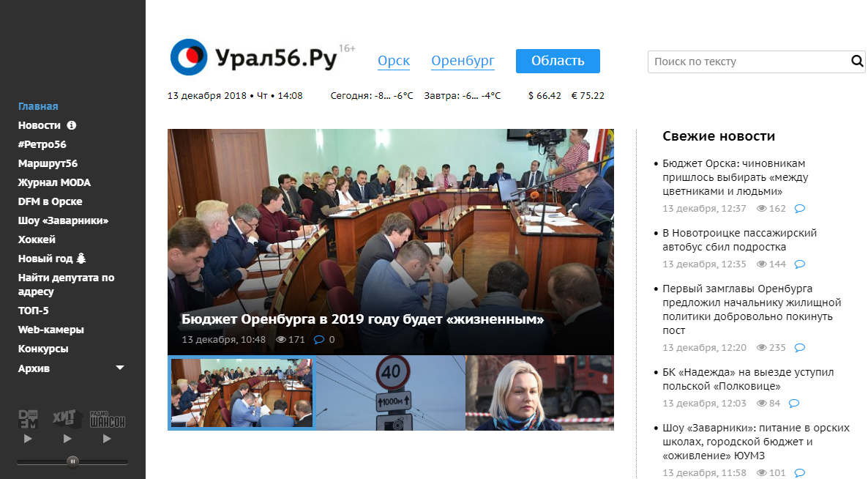
Task: Select the Радио Шансон station logo
Action: 107,419
